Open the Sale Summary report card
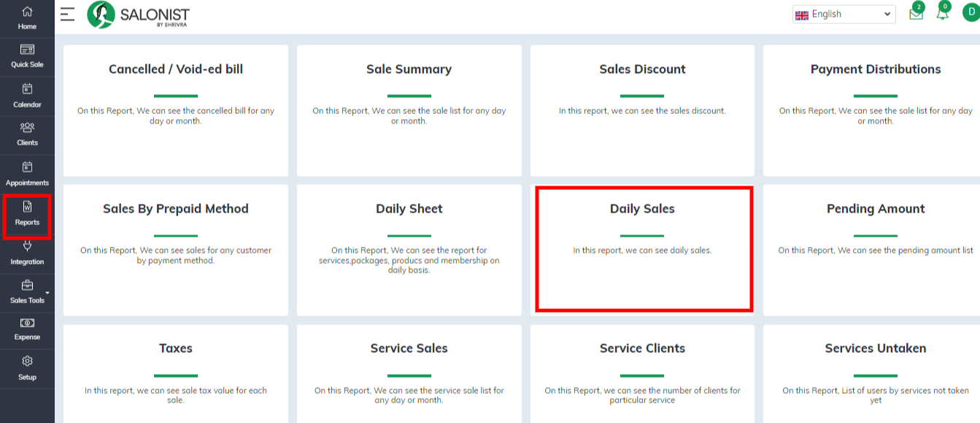980x423 pixels. click(409, 110)
